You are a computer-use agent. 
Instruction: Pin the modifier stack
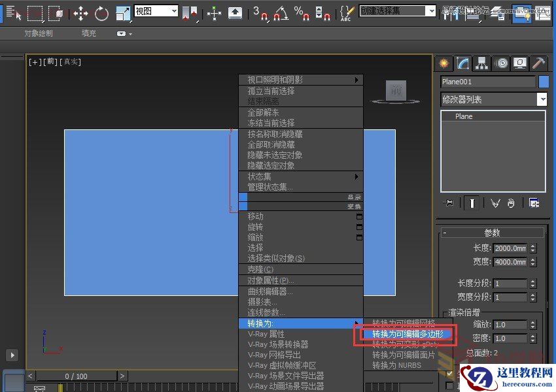tap(449, 204)
